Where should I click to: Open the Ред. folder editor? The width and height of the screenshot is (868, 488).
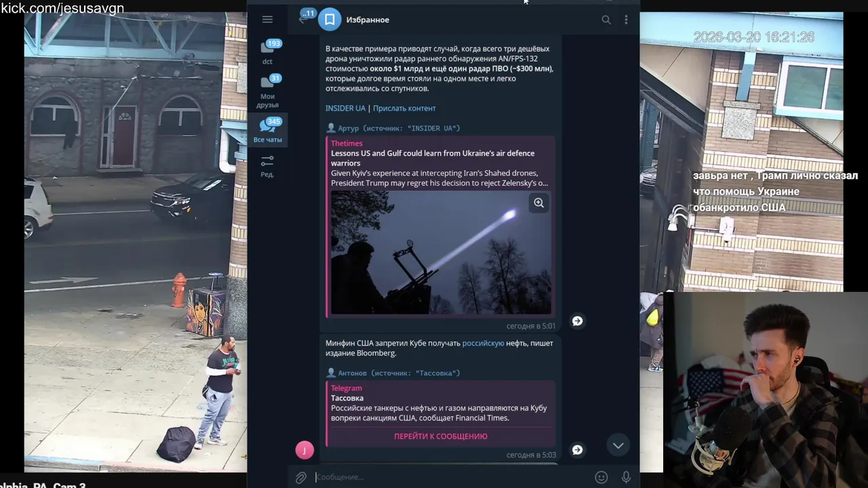coord(268,166)
